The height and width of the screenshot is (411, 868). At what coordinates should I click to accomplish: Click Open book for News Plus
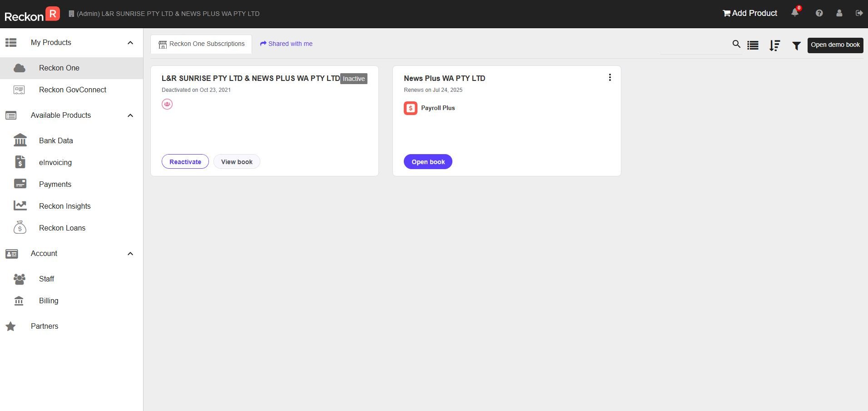(428, 162)
